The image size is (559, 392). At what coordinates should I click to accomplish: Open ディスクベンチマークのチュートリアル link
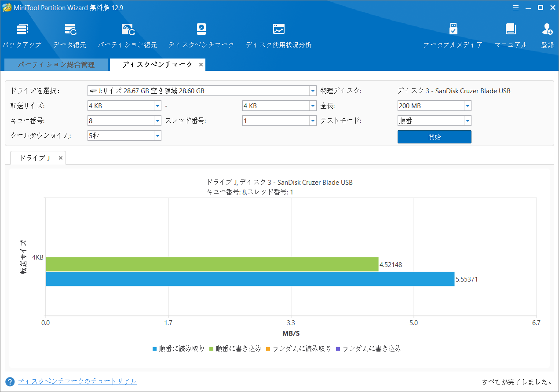coord(77,381)
